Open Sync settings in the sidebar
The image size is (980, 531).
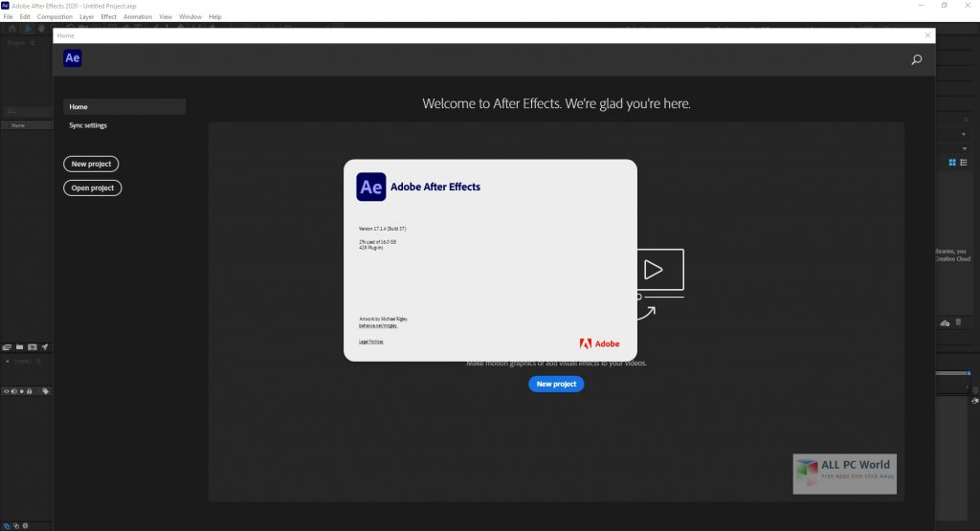[x=88, y=125]
